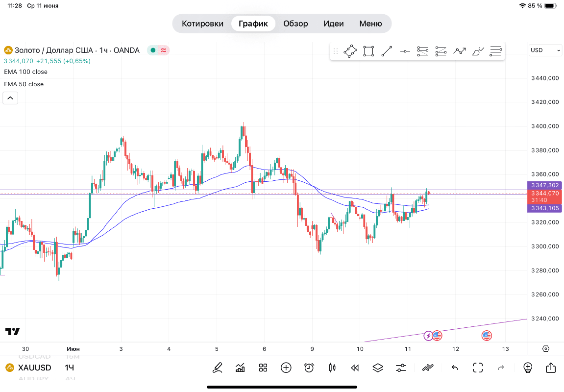Tap the 3440,000 price axis value

(545, 78)
